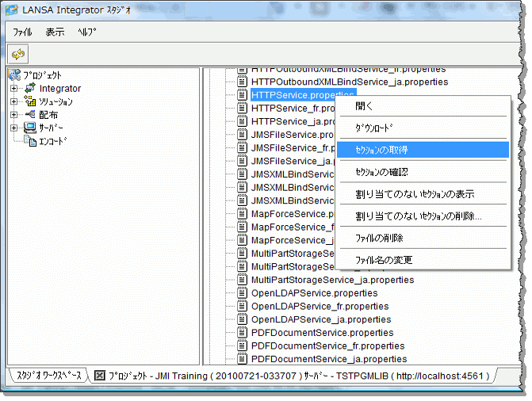Click file icon of OpenLDAPService_ja.properties
The image size is (532, 401).
(x=242, y=319)
